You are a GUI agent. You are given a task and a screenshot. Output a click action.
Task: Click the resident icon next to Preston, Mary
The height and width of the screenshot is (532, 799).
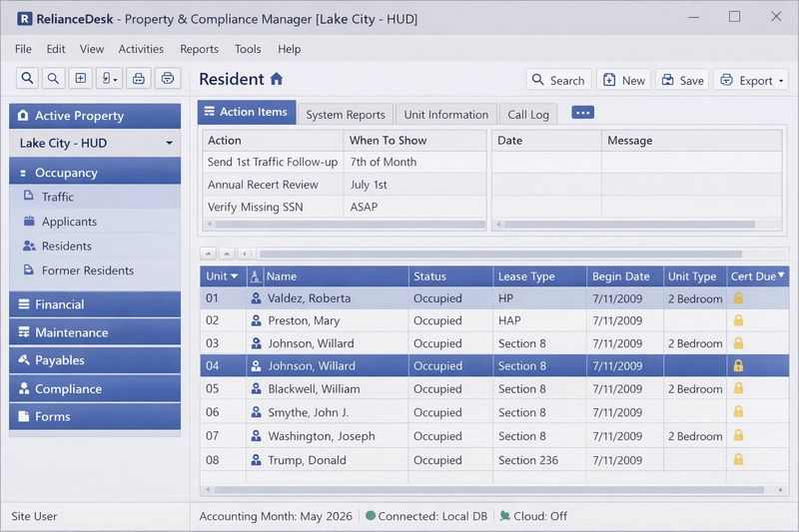tap(256, 321)
